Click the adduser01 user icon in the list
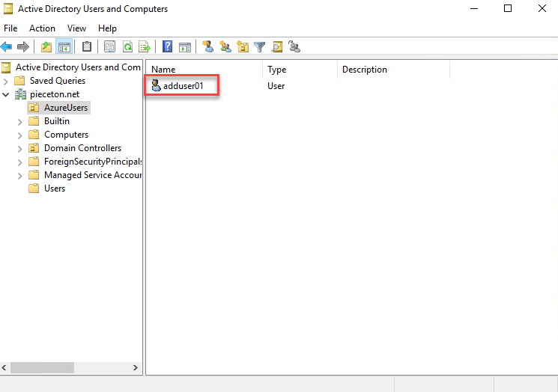This screenshot has width=558, height=392. pyautogui.click(x=156, y=85)
